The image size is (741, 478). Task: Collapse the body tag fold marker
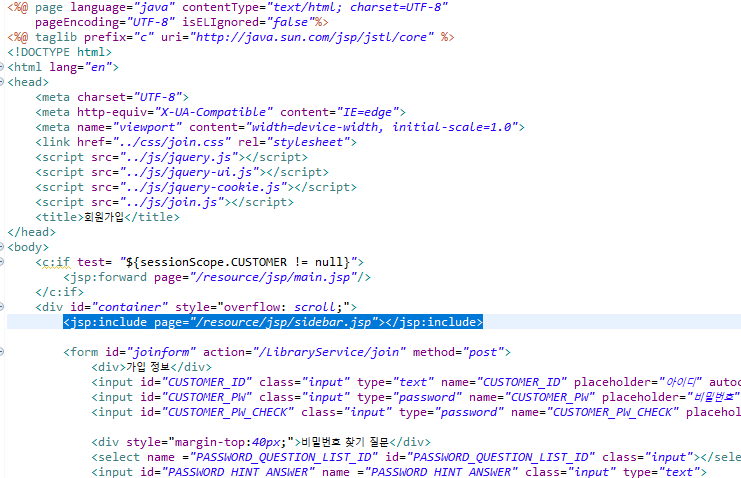[1, 247]
